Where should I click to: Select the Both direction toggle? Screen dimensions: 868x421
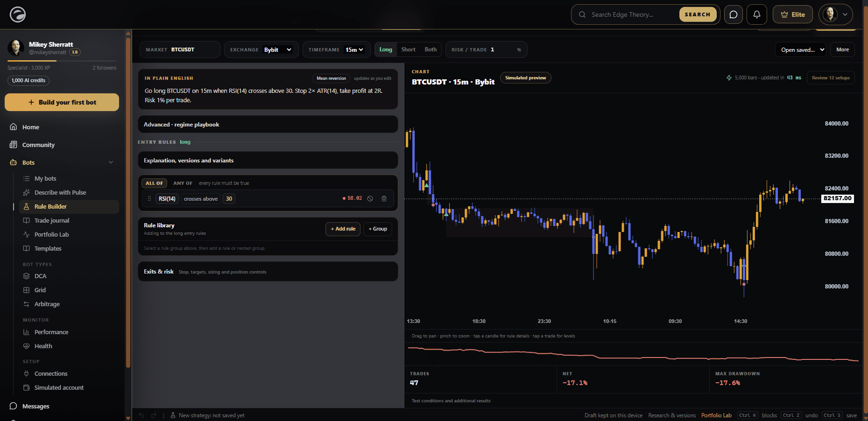pyautogui.click(x=430, y=49)
